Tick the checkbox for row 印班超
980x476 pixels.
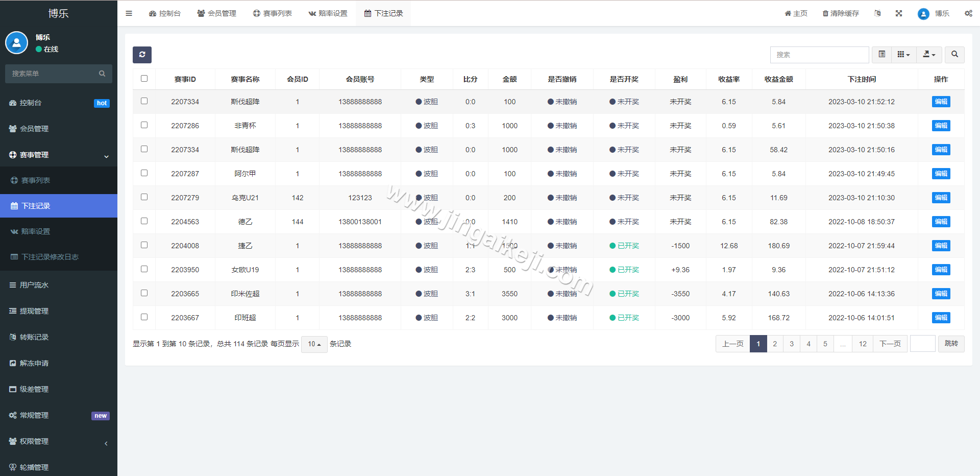tap(144, 317)
